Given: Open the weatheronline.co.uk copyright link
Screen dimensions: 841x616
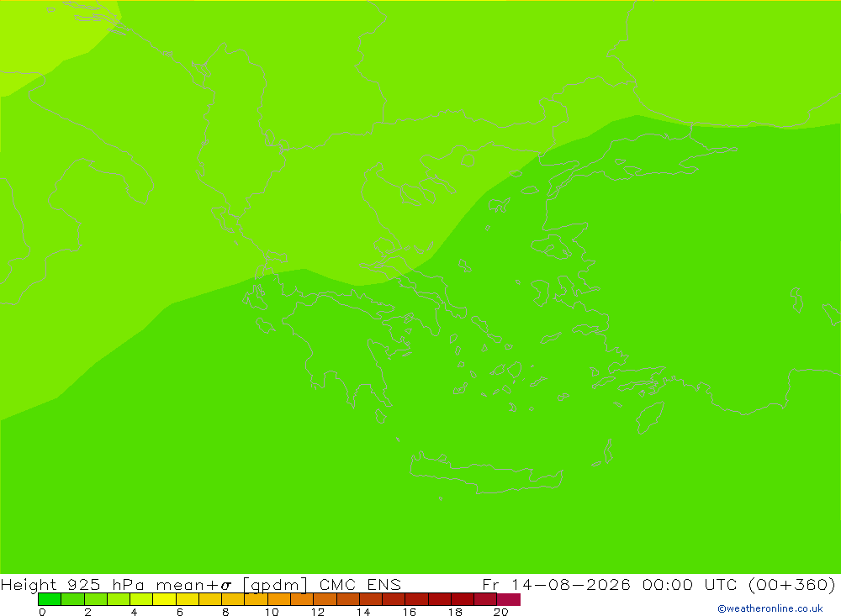Looking at the screenshot, I should point(770,608).
